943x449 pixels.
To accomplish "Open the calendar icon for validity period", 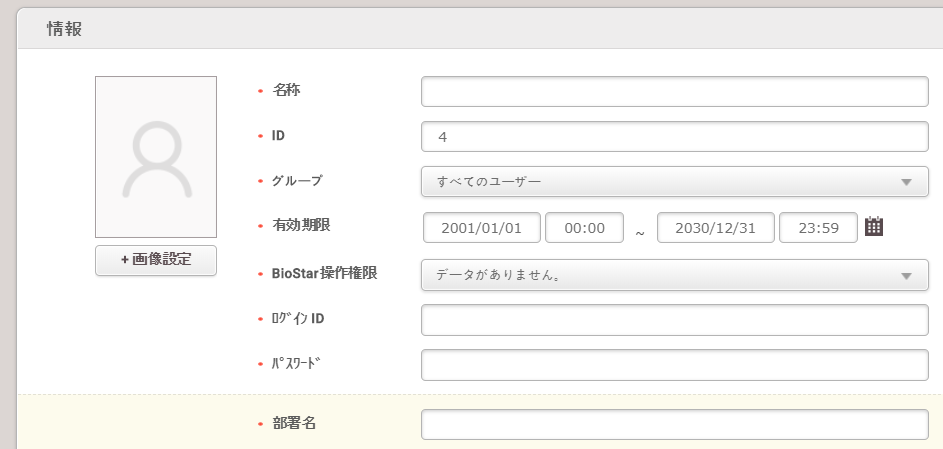I will (x=874, y=226).
